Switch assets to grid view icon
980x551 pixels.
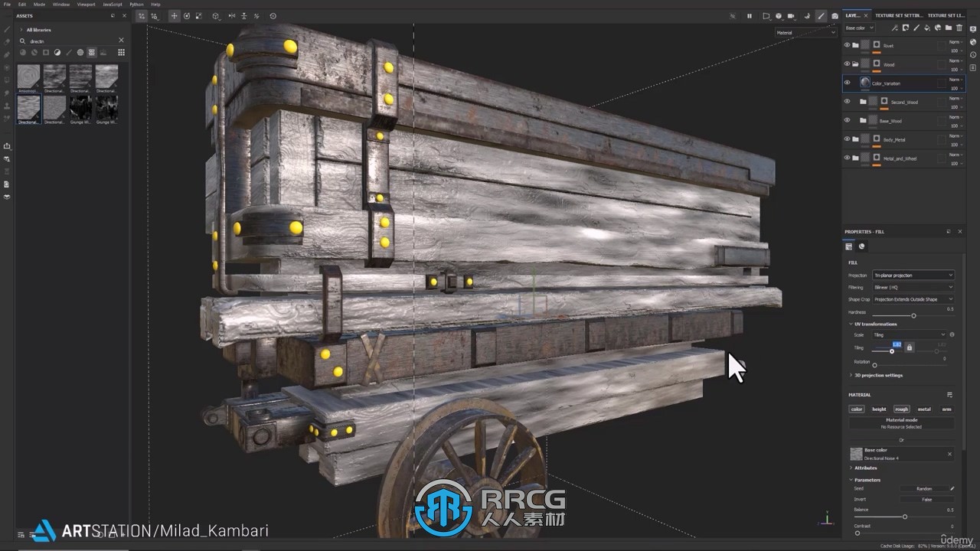click(x=121, y=52)
